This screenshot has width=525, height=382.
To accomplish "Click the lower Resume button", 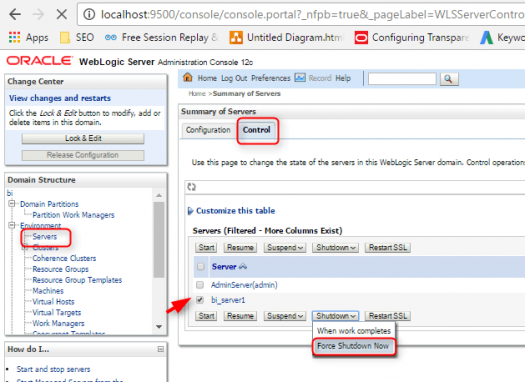I will point(240,316).
